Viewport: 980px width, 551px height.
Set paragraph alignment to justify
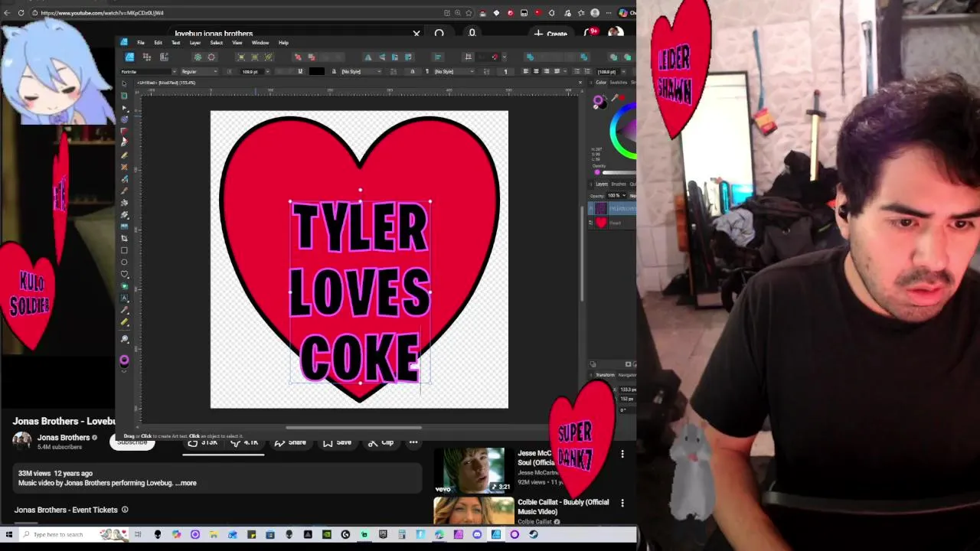[x=557, y=71]
